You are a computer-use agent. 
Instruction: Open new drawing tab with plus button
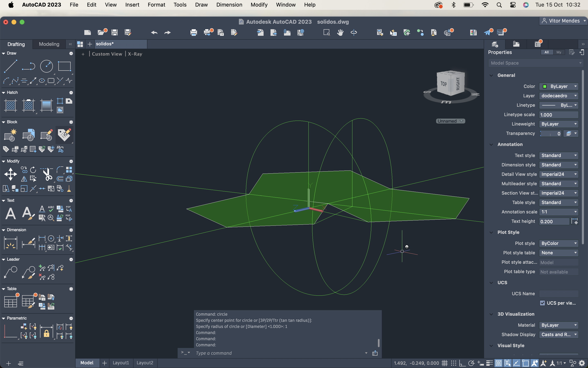tap(90, 44)
